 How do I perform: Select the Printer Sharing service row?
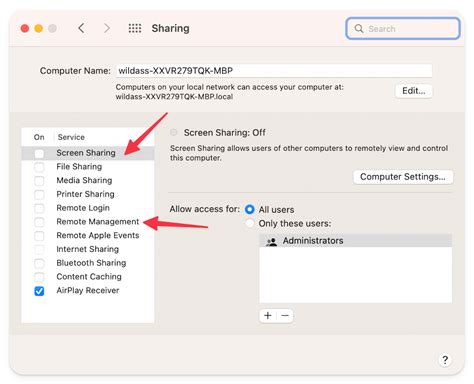coord(88,194)
